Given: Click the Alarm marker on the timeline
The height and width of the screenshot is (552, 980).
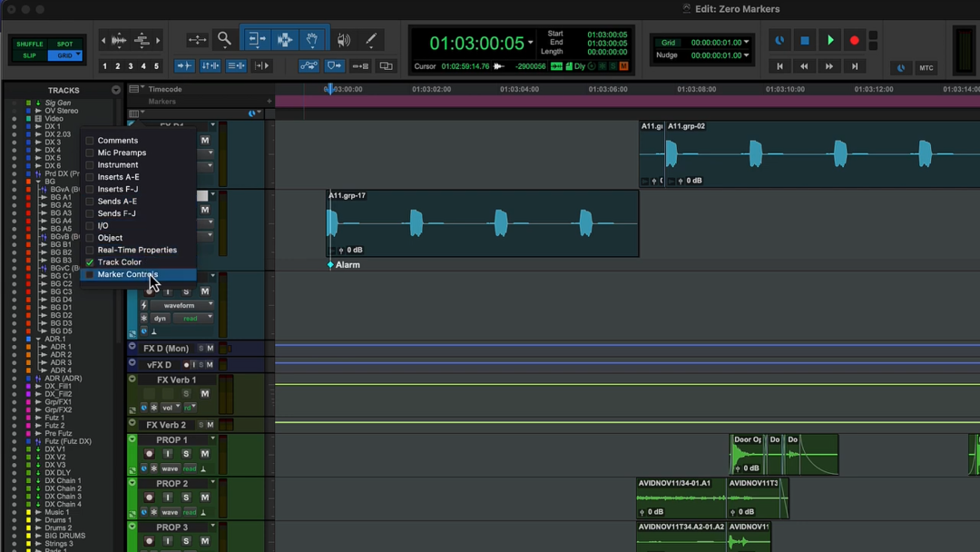Looking at the screenshot, I should click(x=331, y=265).
